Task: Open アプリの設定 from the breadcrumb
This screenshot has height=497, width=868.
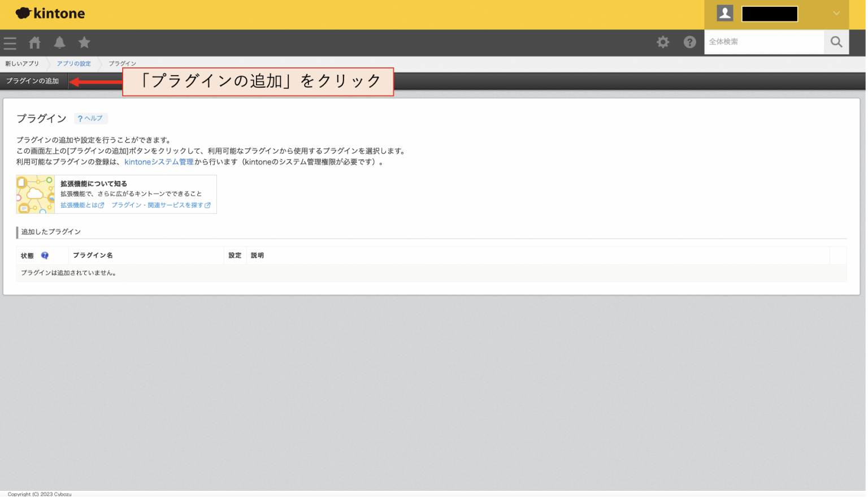Action: point(73,63)
